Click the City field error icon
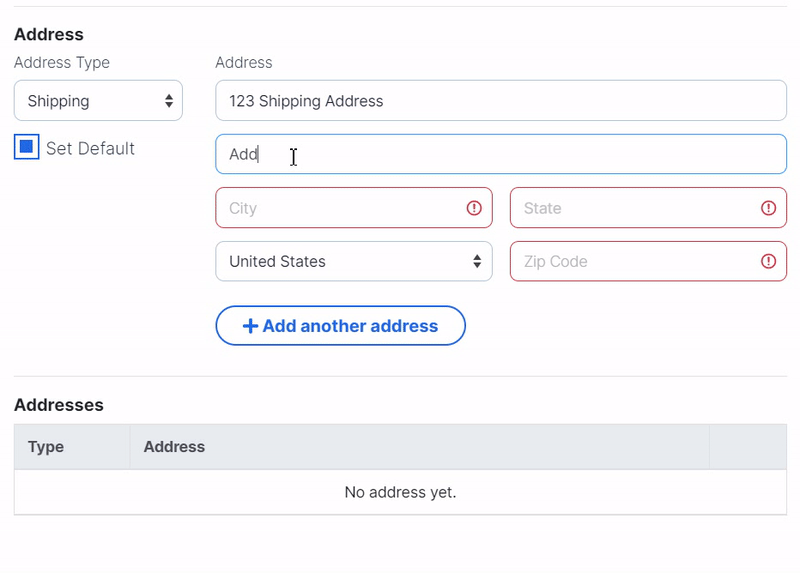Image resolution: width=800 pixels, height=573 pixels. 474,208
